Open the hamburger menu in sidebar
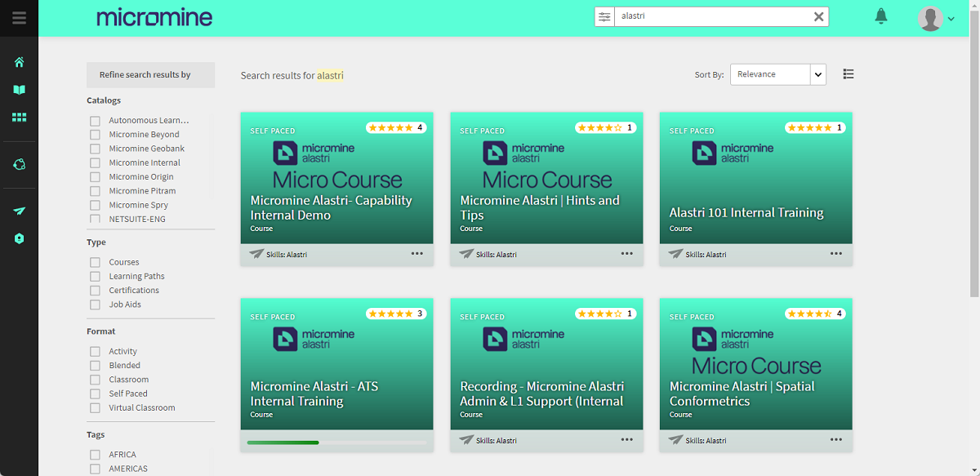Viewport: 980px width, 476px height. pyautogui.click(x=19, y=17)
